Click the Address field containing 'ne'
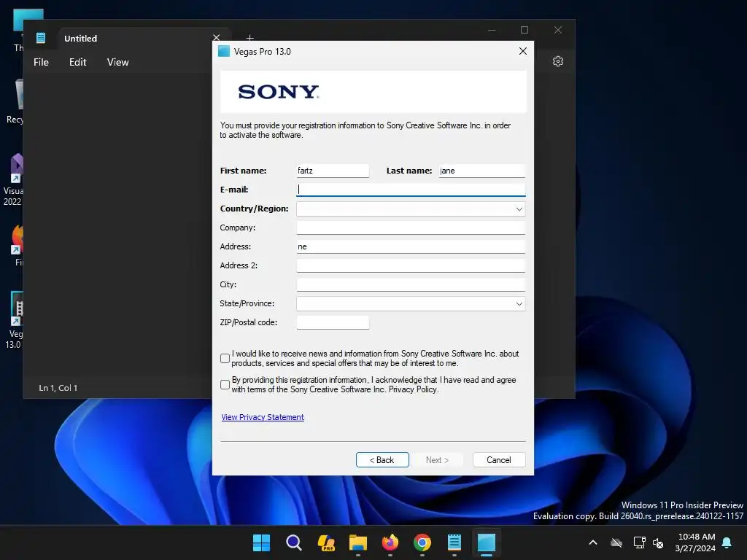This screenshot has width=747, height=560. click(x=411, y=246)
